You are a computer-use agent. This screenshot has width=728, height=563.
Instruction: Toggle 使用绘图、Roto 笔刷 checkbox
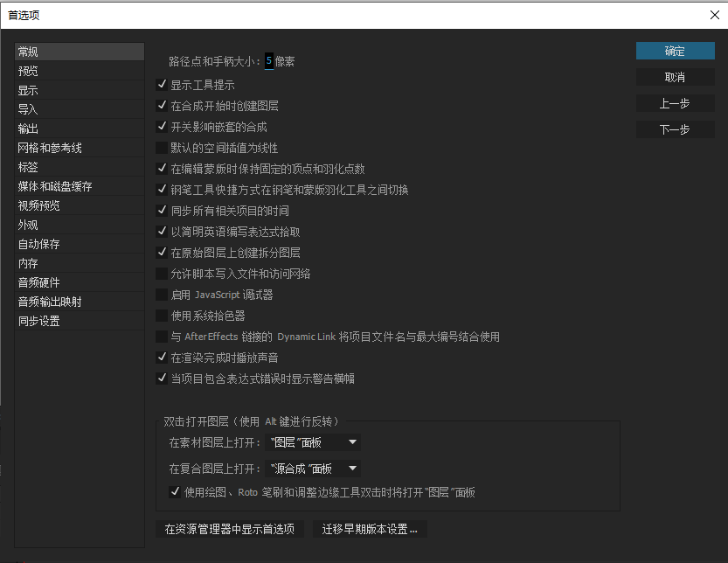pos(175,492)
